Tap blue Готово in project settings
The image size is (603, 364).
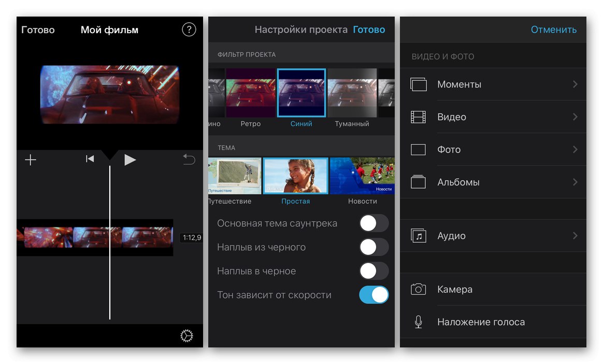point(369,30)
